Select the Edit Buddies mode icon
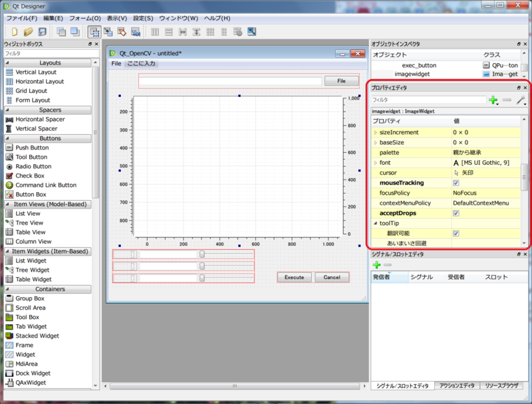This screenshot has height=404, width=532. tap(122, 32)
